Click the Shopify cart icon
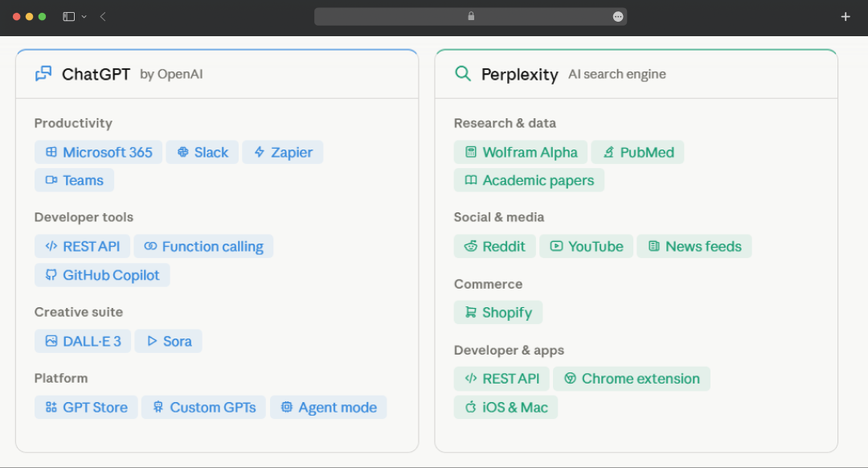 (x=470, y=312)
